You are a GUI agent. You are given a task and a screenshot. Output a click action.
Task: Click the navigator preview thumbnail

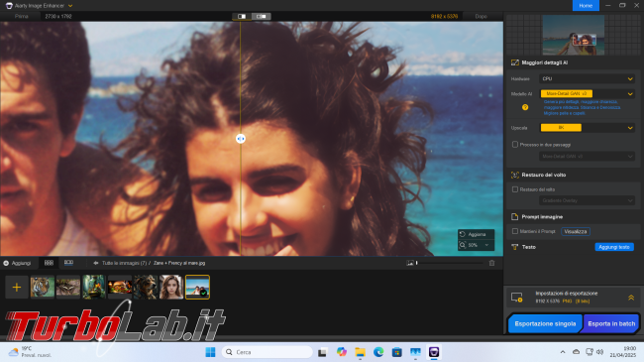point(574,35)
